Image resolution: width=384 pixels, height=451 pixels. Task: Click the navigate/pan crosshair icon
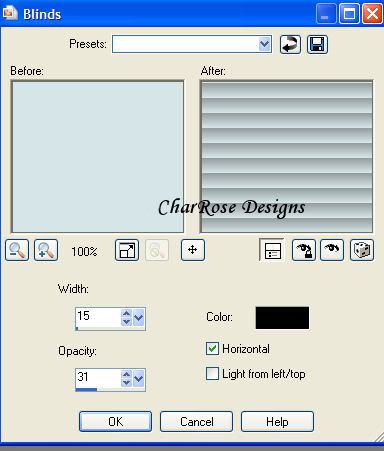coord(193,250)
